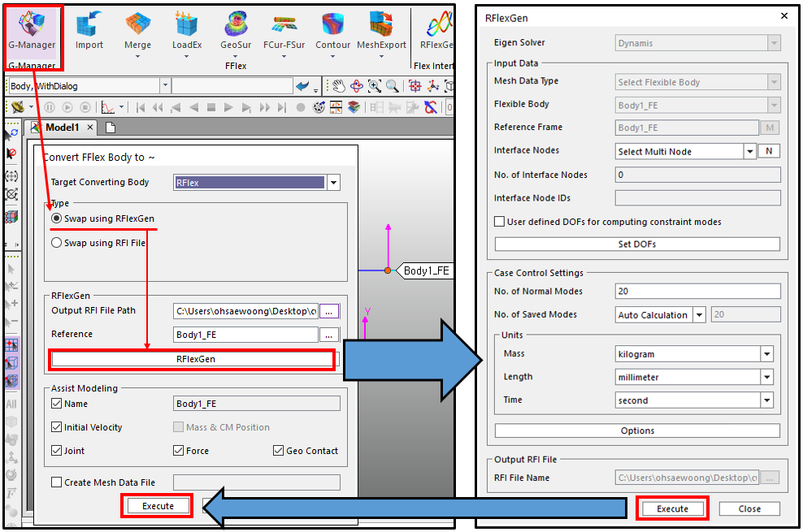Switch to the Model1 tab
Screen dimensions: 803x532
click(62, 128)
